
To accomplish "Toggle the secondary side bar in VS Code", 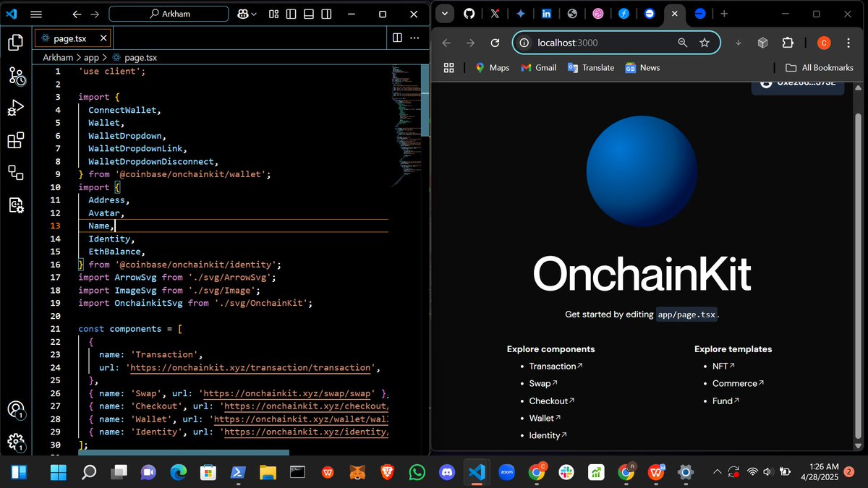I will (327, 14).
